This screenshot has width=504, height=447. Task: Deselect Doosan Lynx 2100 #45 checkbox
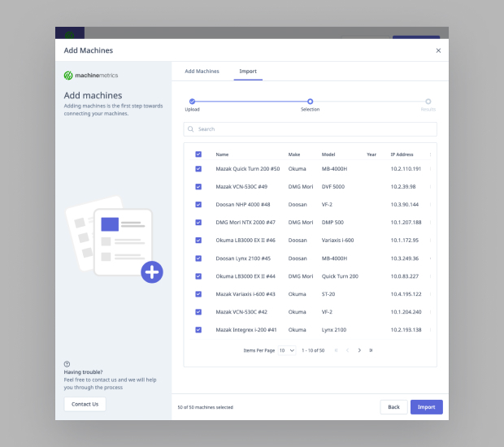(x=198, y=258)
